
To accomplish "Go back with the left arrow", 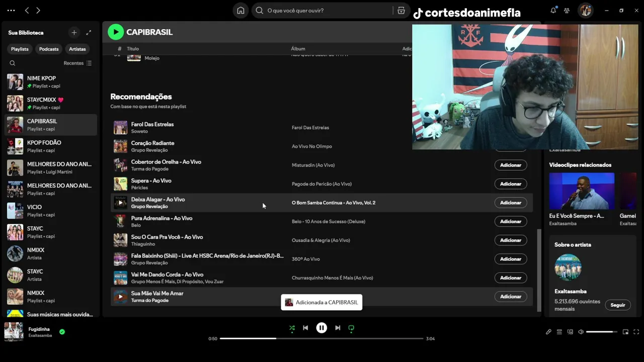I will tap(27, 10).
